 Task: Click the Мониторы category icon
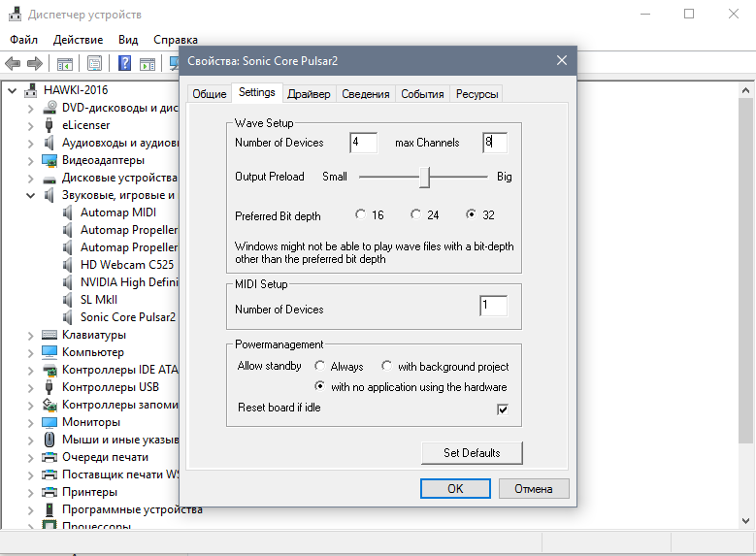click(49, 422)
